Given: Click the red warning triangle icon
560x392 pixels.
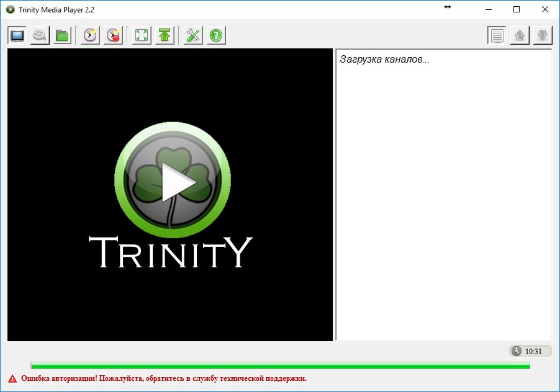Looking at the screenshot, I should pyautogui.click(x=12, y=378).
